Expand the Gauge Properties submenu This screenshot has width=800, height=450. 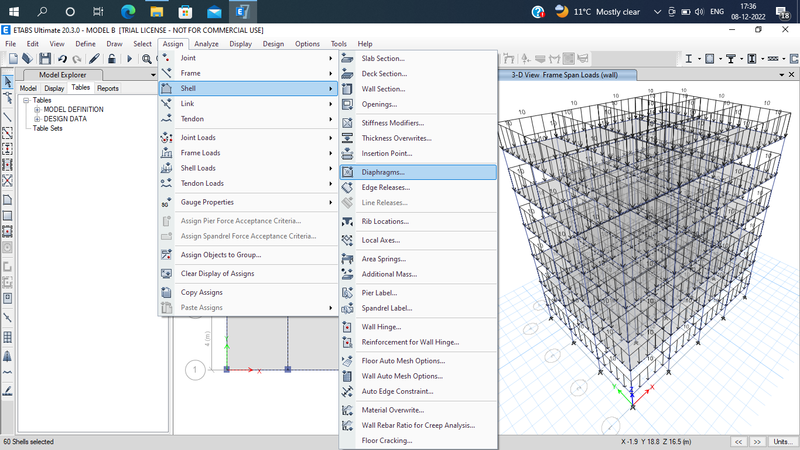(x=248, y=203)
